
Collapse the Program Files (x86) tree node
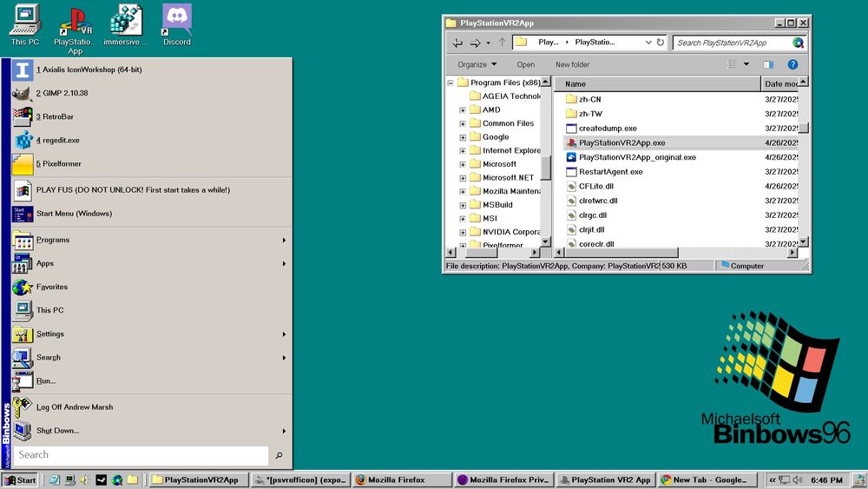point(450,83)
